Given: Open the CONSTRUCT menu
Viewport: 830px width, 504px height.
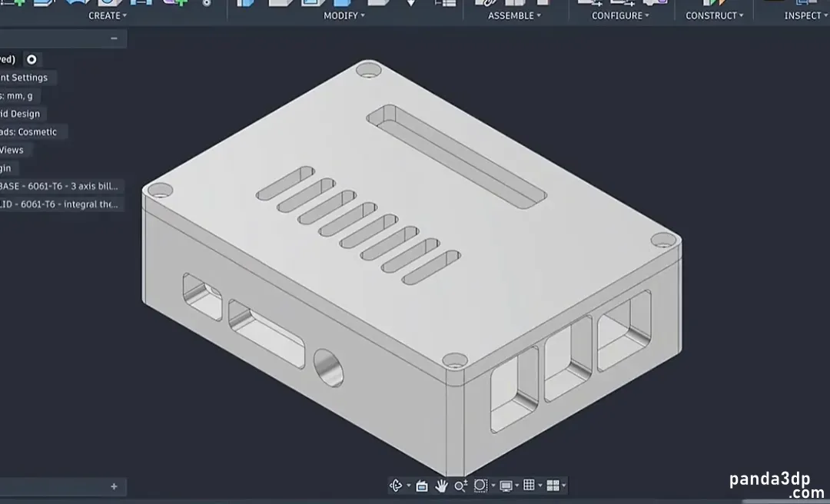Looking at the screenshot, I should click(x=715, y=16).
